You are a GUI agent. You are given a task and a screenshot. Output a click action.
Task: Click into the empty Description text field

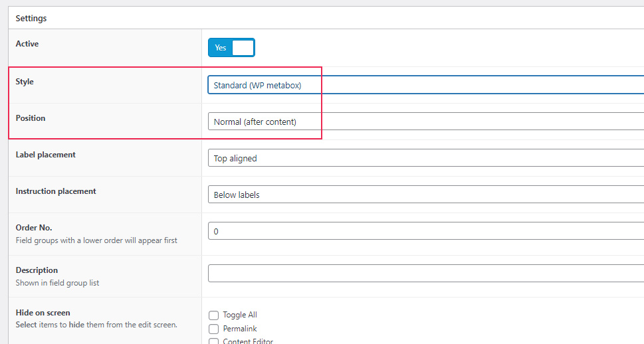point(426,274)
